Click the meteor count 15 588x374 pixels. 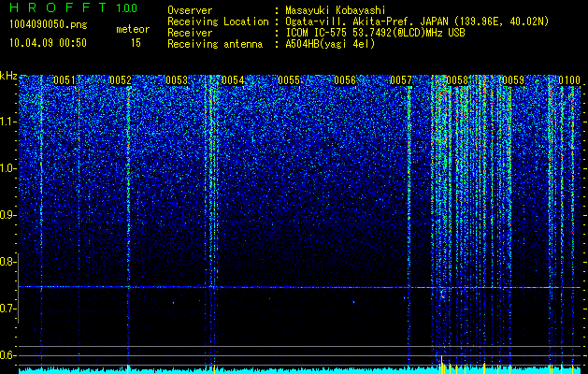click(x=136, y=43)
